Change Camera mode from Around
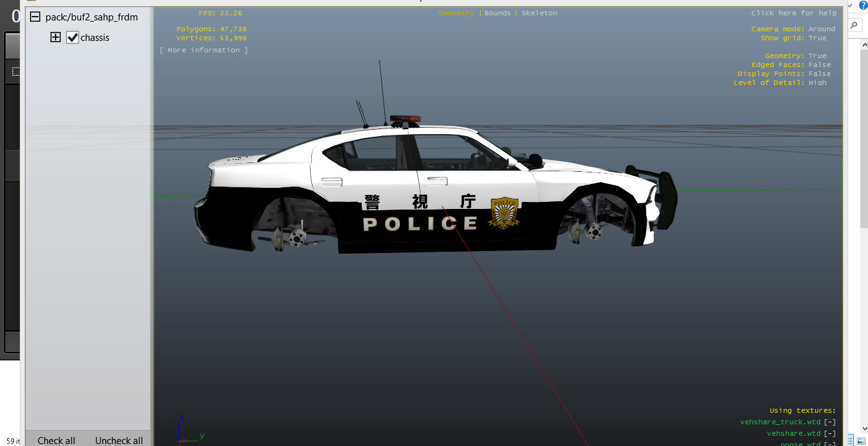The width and height of the screenshot is (868, 446). [x=821, y=29]
